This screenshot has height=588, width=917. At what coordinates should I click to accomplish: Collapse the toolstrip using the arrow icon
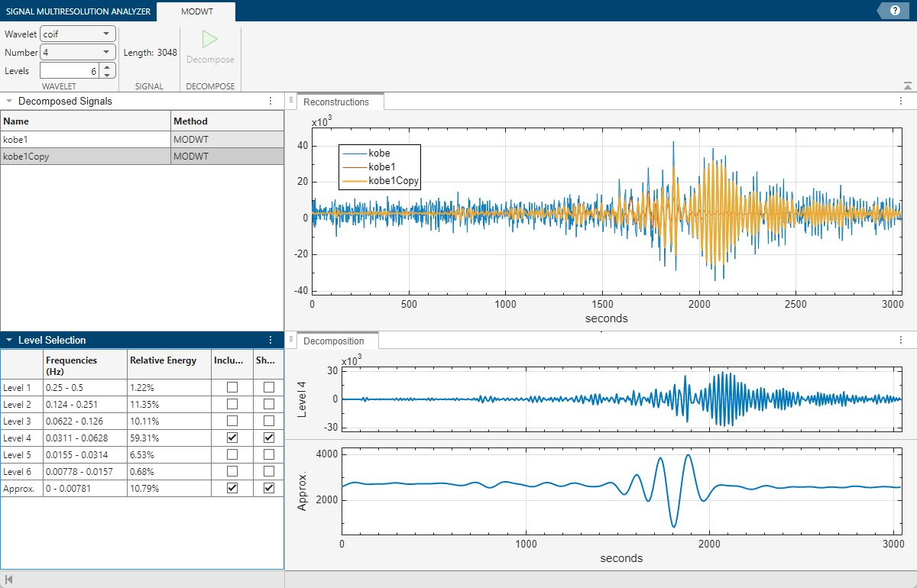907,86
